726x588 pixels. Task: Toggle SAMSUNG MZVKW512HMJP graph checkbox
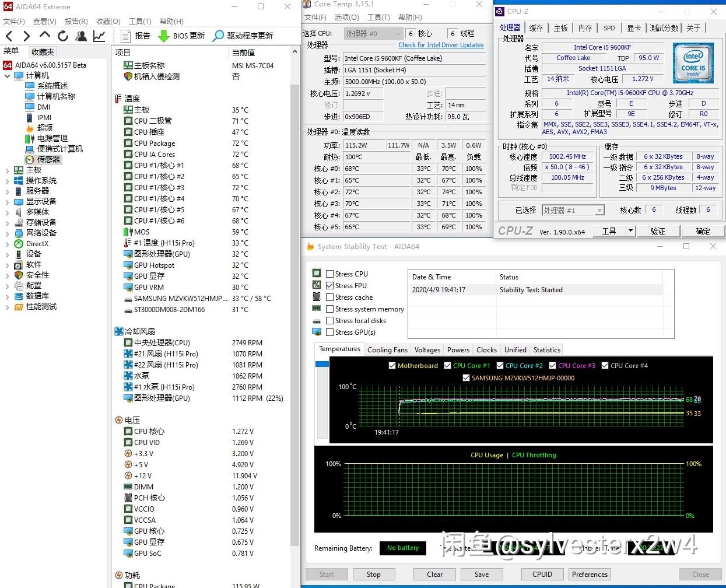[x=467, y=378]
